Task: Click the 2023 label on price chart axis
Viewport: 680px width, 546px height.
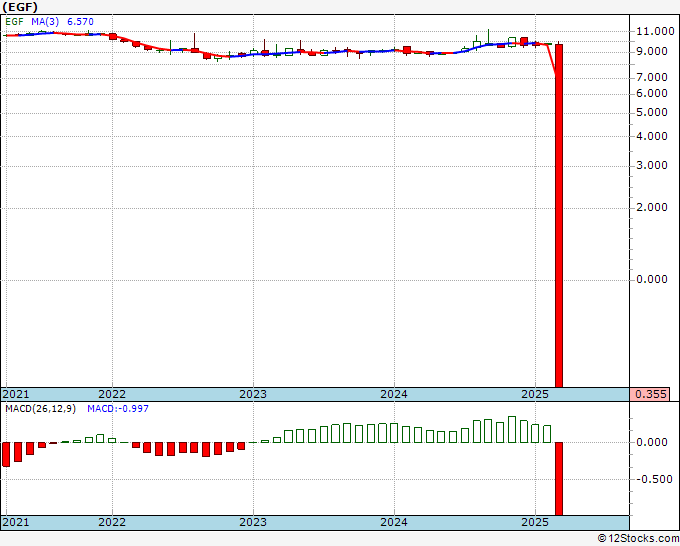Action: (253, 394)
